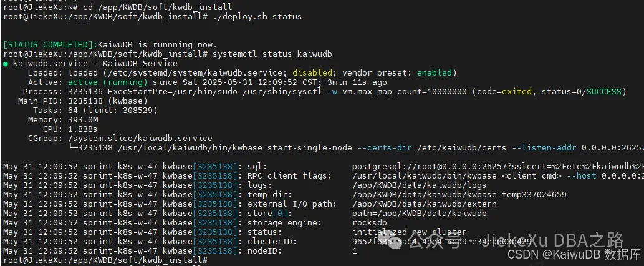Click the "--certs-dir=/etc/kaiwudb/certs" flag
Viewport: 644px width, 266px height.
(431, 147)
